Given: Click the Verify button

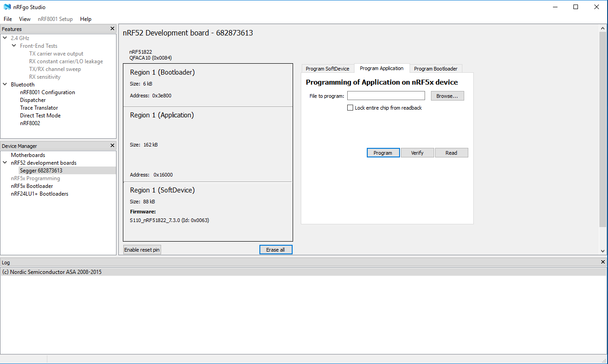Looking at the screenshot, I should pos(417,153).
